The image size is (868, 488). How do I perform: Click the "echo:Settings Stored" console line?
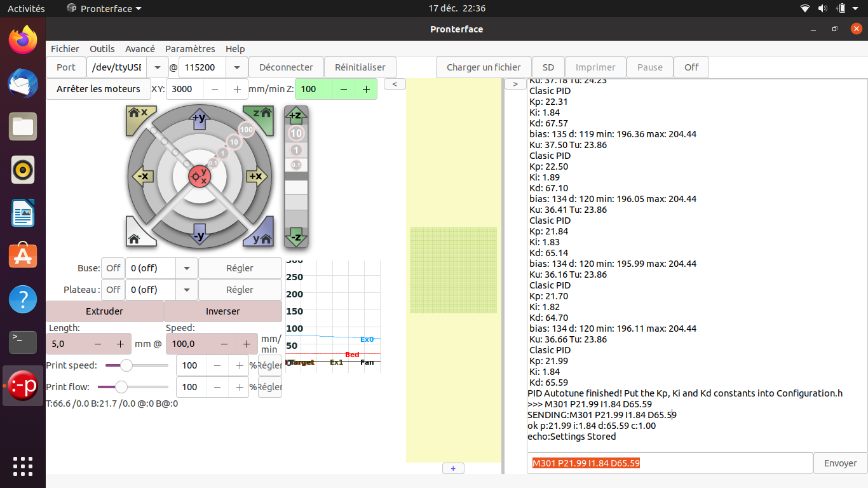[x=571, y=437]
